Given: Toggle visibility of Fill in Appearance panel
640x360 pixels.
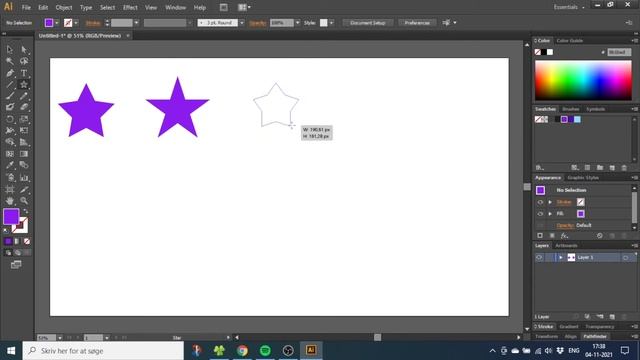Looking at the screenshot, I should click(x=540, y=213).
